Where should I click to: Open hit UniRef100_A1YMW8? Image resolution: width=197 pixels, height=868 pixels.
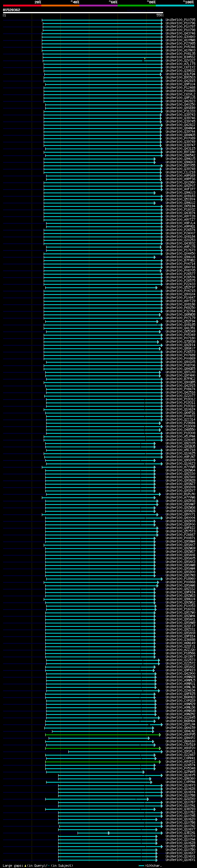click(x=180, y=40)
